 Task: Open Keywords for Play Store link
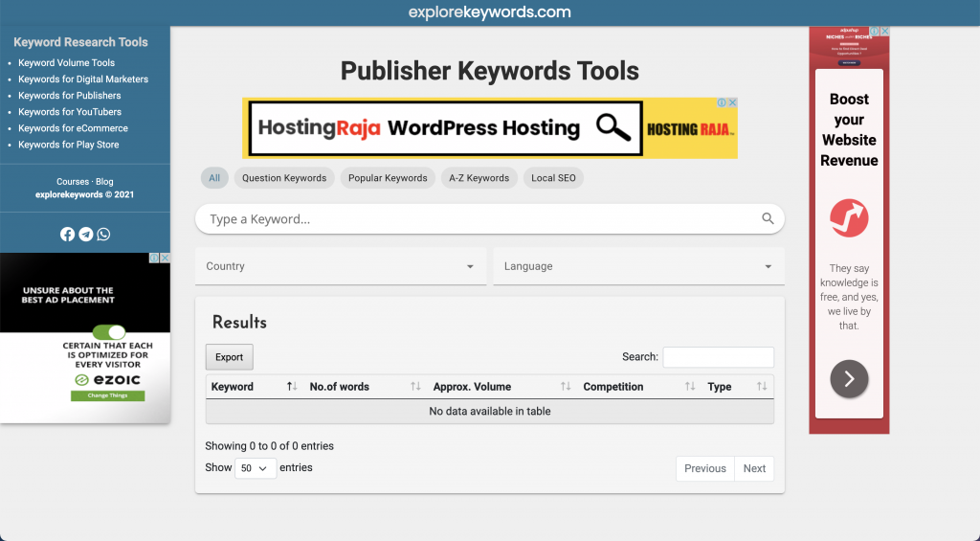click(x=68, y=144)
